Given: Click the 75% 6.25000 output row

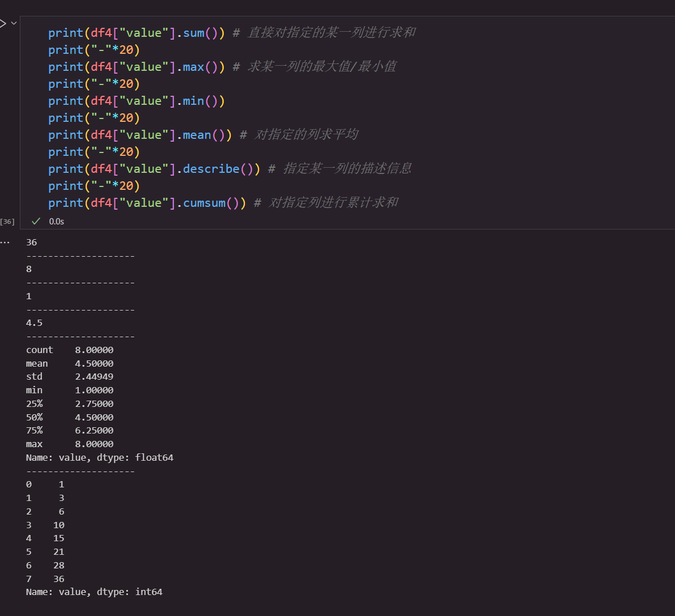Looking at the screenshot, I should [x=70, y=431].
